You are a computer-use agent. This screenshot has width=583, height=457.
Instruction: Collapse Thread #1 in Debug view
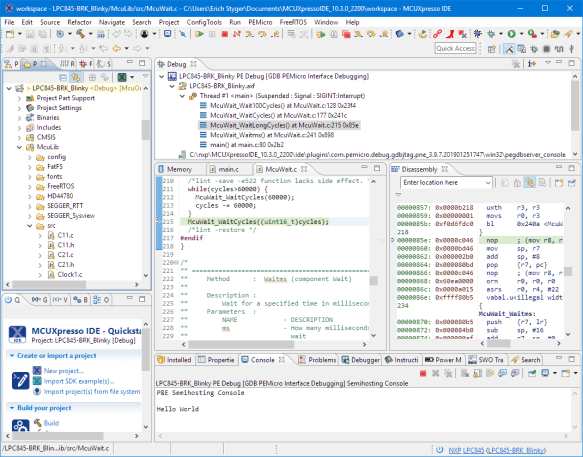(x=182, y=96)
